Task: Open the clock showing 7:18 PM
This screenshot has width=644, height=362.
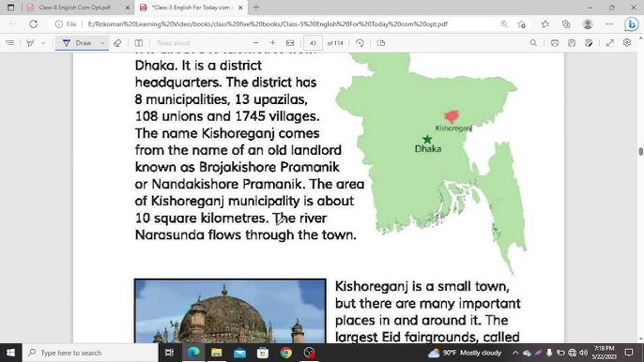Action: [x=605, y=353]
